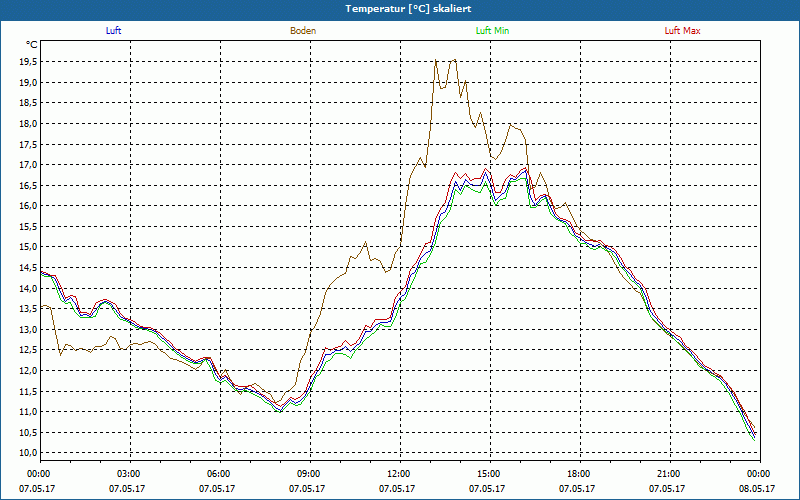This screenshot has width=800, height=500.
Task: Click the Luft legend label
Action: pos(113,31)
